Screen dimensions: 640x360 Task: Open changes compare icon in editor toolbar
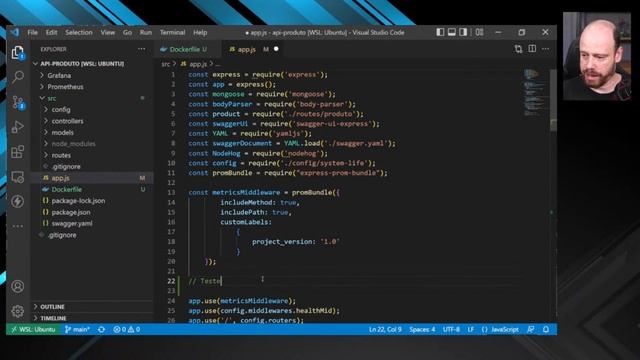coord(518,49)
